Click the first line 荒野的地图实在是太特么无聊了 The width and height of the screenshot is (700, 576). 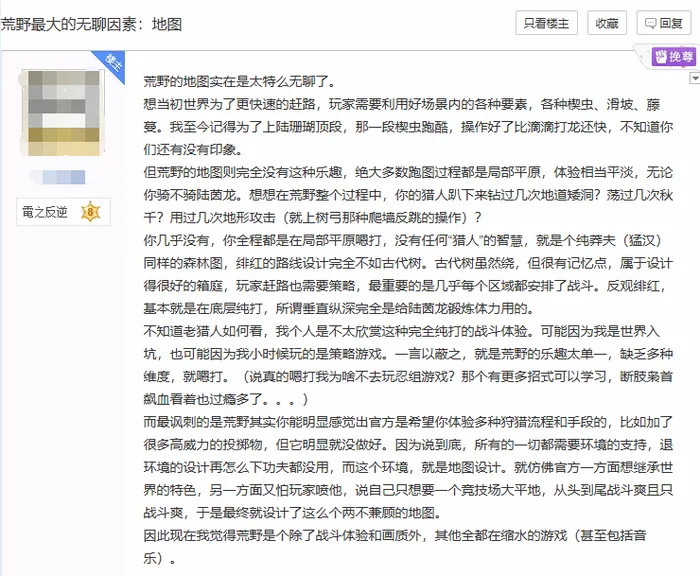(x=239, y=82)
